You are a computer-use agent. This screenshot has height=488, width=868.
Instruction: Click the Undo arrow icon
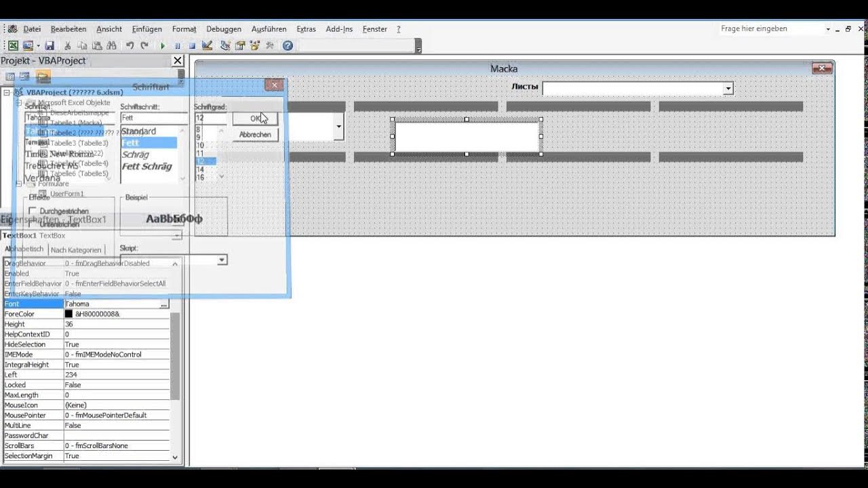click(x=130, y=45)
